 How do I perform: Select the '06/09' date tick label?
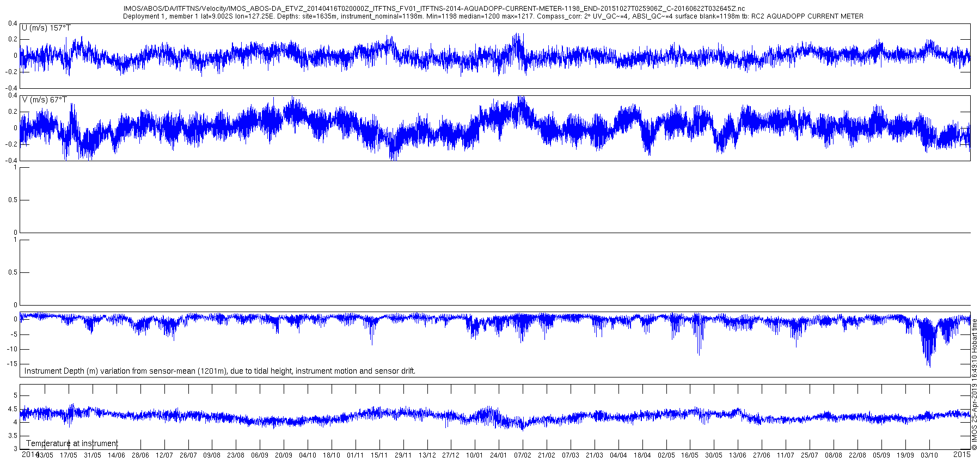click(x=260, y=455)
